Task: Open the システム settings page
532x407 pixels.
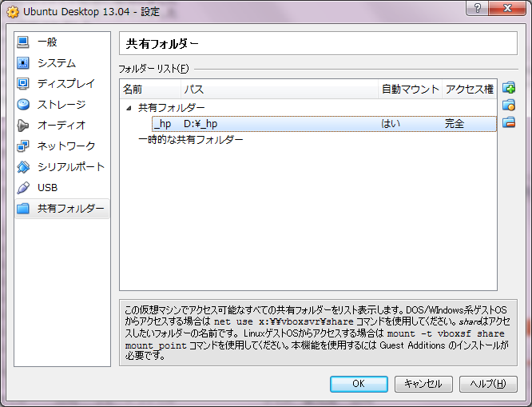Action: (x=57, y=63)
